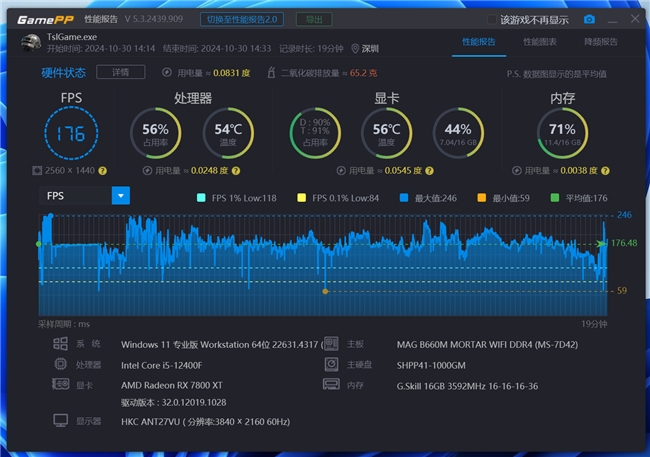
Task: Click the FPS 176 circular gauge
Action: 71,133
